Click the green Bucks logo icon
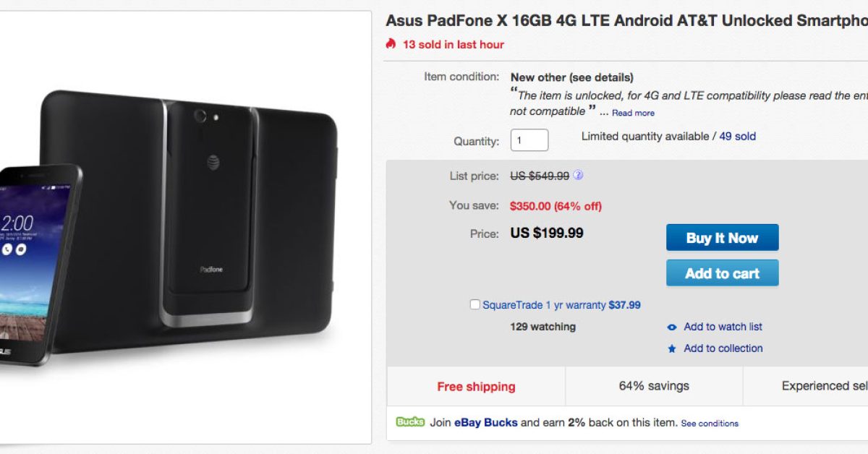This screenshot has height=454, width=868. pyautogui.click(x=410, y=422)
